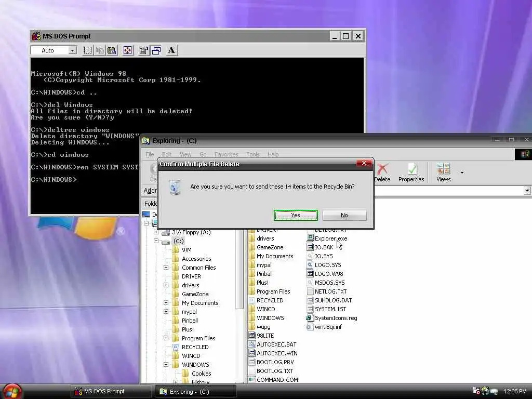Viewport: 532px width, 399px height.
Task: Switch to Exploring - (C:) taskbar button
Action: 196,392
